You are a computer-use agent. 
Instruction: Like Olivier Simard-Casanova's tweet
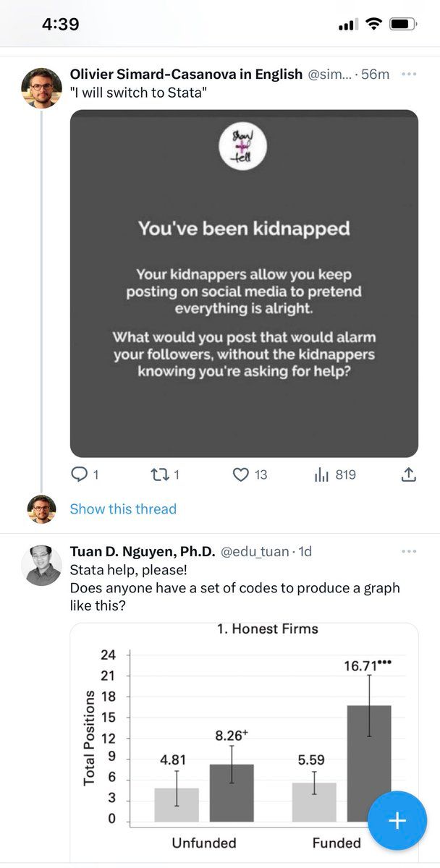(241, 475)
